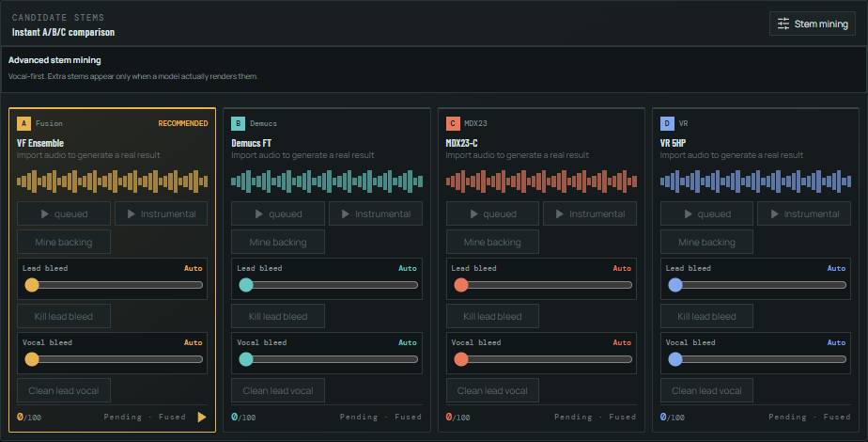Click the teal Vocal bleed slider handle
The width and height of the screenshot is (868, 442).
246,359
